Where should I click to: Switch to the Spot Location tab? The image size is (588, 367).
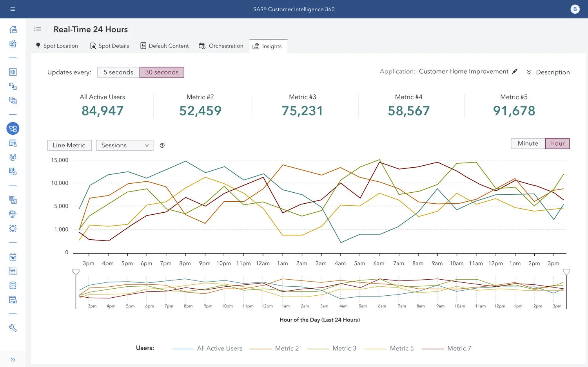click(x=57, y=46)
